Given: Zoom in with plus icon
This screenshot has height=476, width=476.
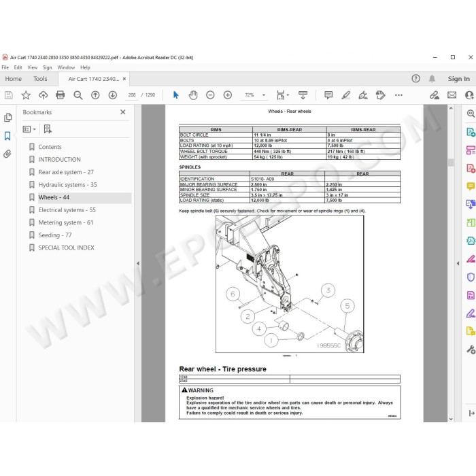Looking at the screenshot, I should pos(228,95).
